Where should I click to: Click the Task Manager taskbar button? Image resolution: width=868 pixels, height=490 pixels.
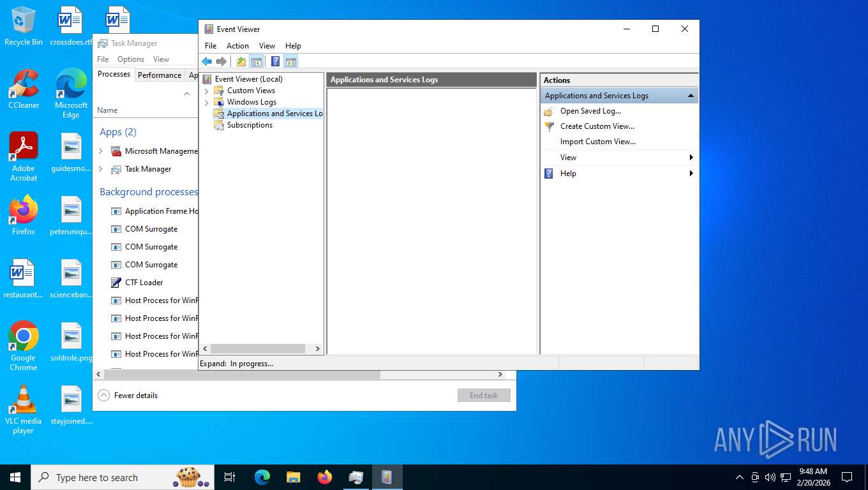click(356, 477)
